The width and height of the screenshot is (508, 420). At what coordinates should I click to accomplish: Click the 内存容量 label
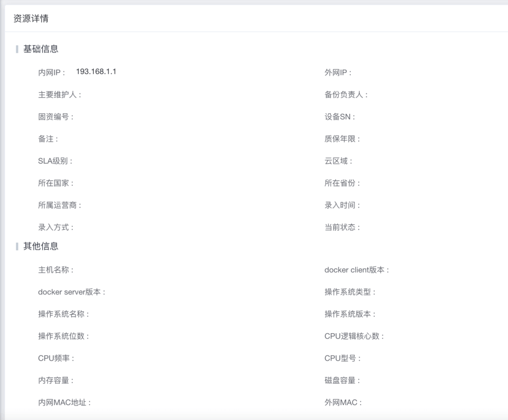(56, 380)
